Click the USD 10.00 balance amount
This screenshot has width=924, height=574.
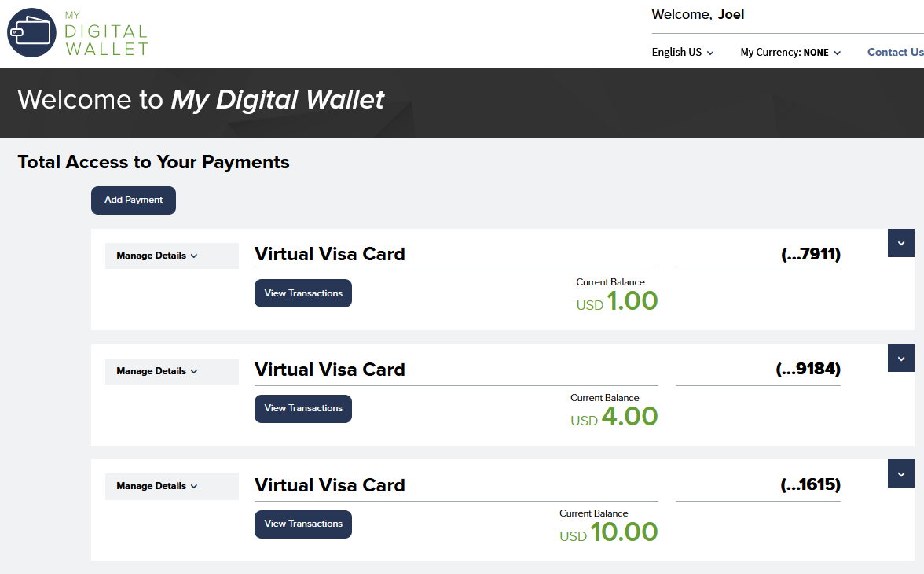pos(609,533)
